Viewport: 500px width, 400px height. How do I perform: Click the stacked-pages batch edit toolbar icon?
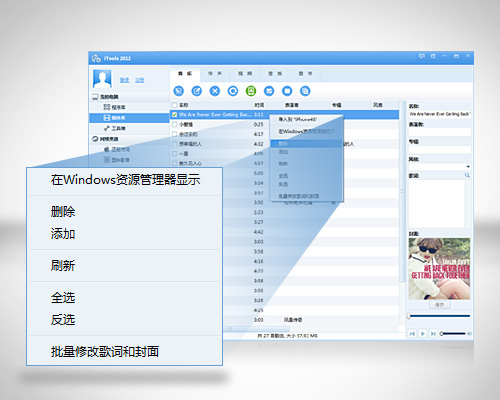pyautogui.click(x=305, y=91)
